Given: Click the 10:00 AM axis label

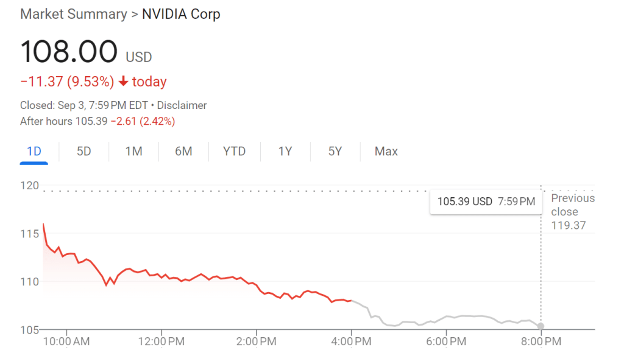Looking at the screenshot, I should [66, 341].
